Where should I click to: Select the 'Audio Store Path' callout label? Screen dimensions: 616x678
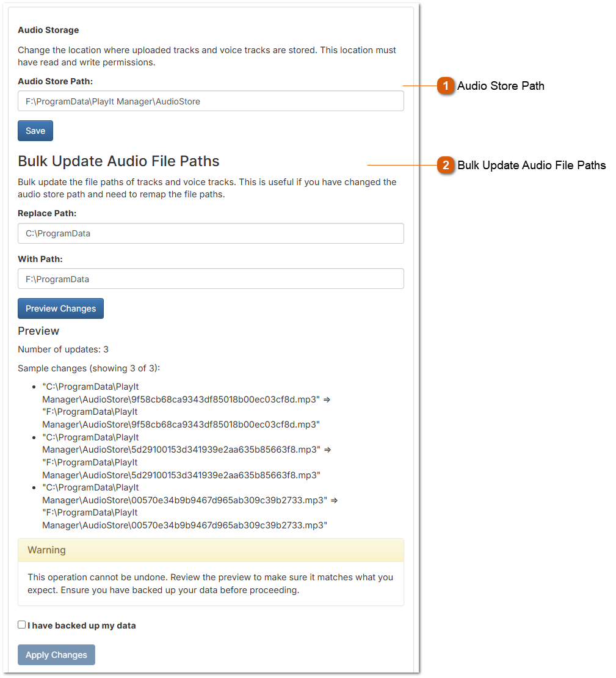tap(501, 86)
